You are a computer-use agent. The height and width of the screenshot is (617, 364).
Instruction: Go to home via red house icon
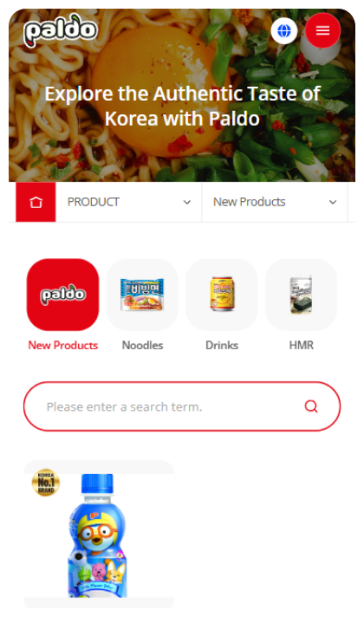(x=36, y=202)
